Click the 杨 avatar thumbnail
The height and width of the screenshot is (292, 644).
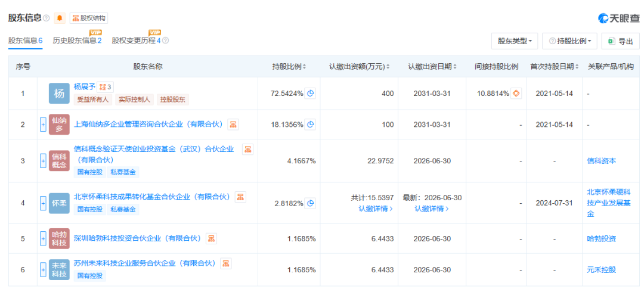[x=59, y=93]
